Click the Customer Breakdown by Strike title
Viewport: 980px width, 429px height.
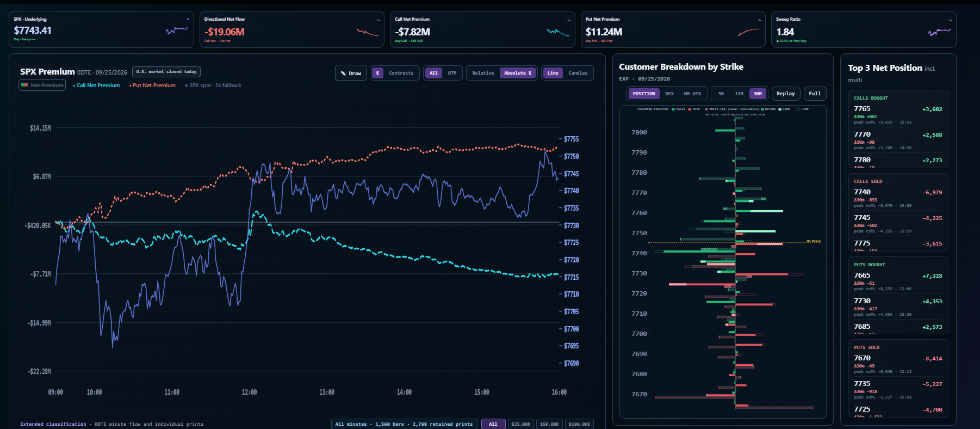coord(681,67)
